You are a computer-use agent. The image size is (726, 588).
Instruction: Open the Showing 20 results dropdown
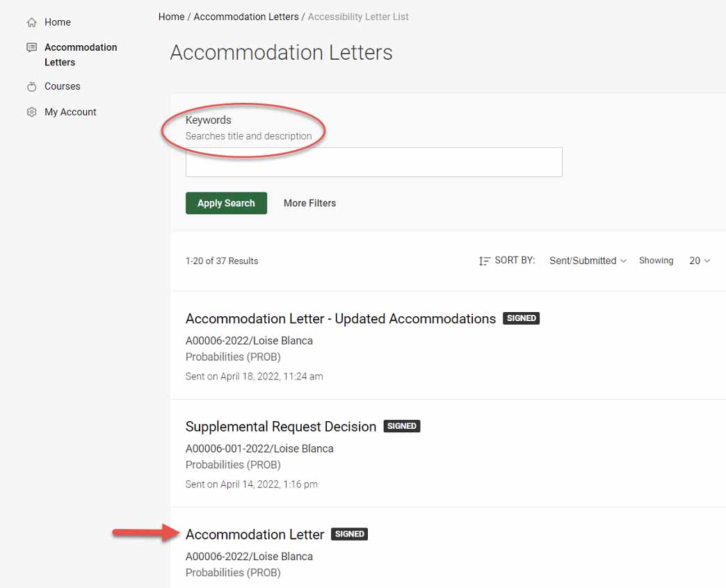(699, 261)
